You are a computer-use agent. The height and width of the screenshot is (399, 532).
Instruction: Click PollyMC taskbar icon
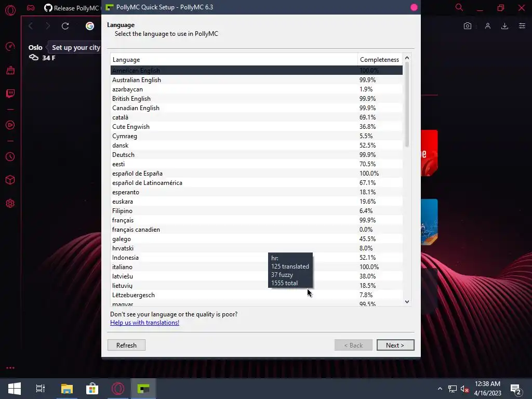pos(143,389)
